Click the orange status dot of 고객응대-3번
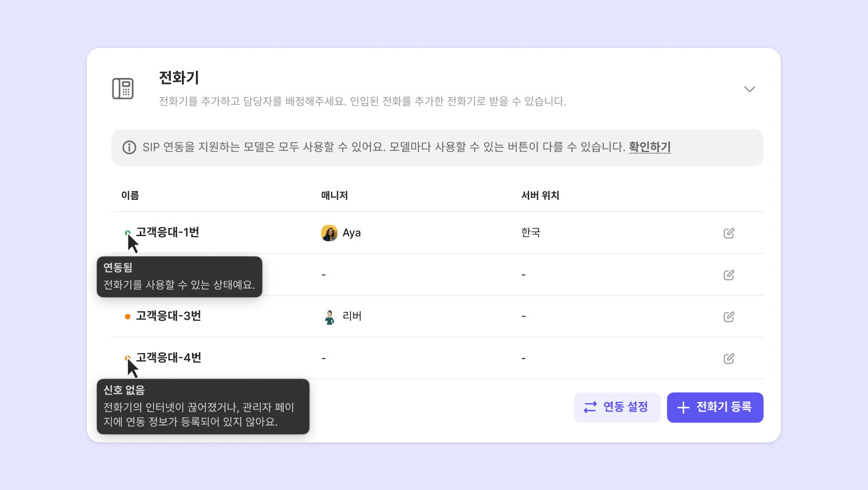Image resolution: width=868 pixels, height=490 pixels. click(127, 316)
